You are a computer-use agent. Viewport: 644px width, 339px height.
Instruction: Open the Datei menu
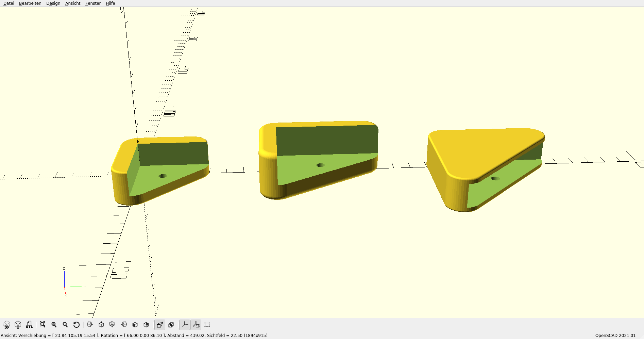(9, 3)
